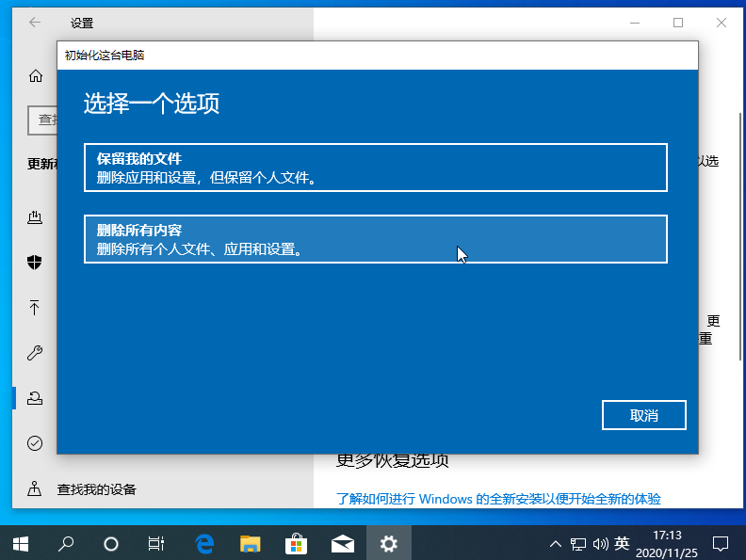
Task: Open 查找我的设备 in the sidebar
Action: (x=96, y=488)
